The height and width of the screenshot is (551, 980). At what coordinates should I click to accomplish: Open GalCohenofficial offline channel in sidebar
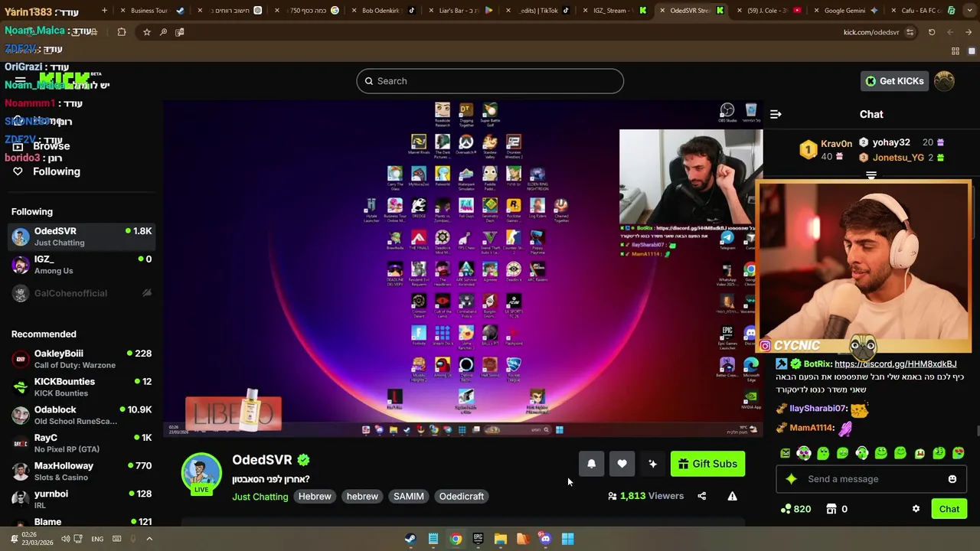(x=82, y=293)
